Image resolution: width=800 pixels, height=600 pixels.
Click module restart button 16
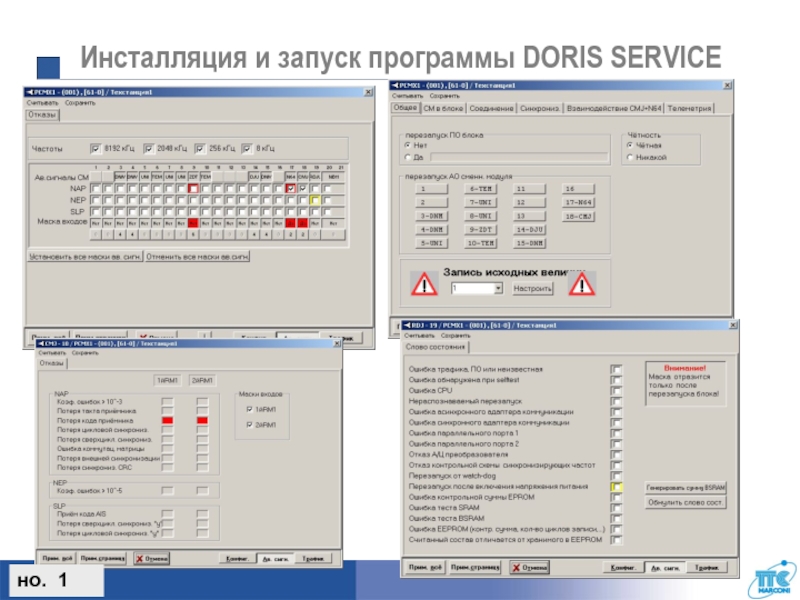578,189
